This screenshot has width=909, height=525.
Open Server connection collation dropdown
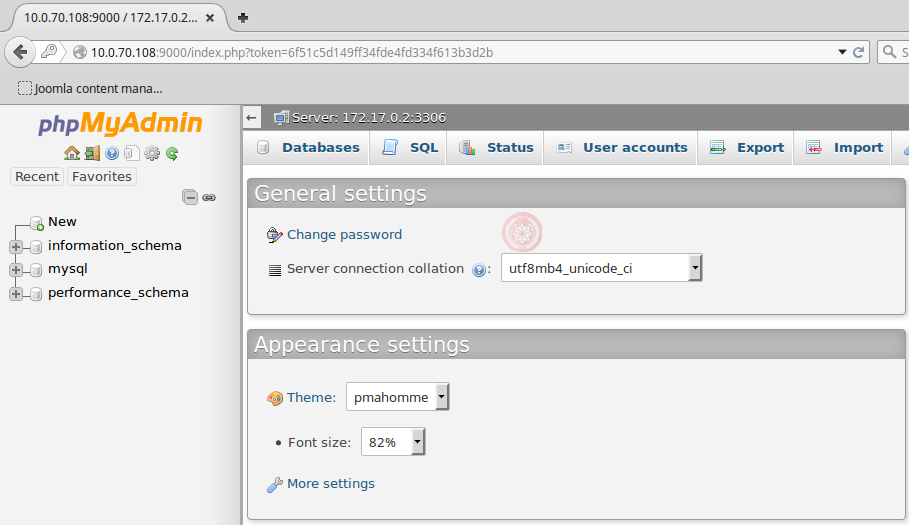[x=601, y=268]
